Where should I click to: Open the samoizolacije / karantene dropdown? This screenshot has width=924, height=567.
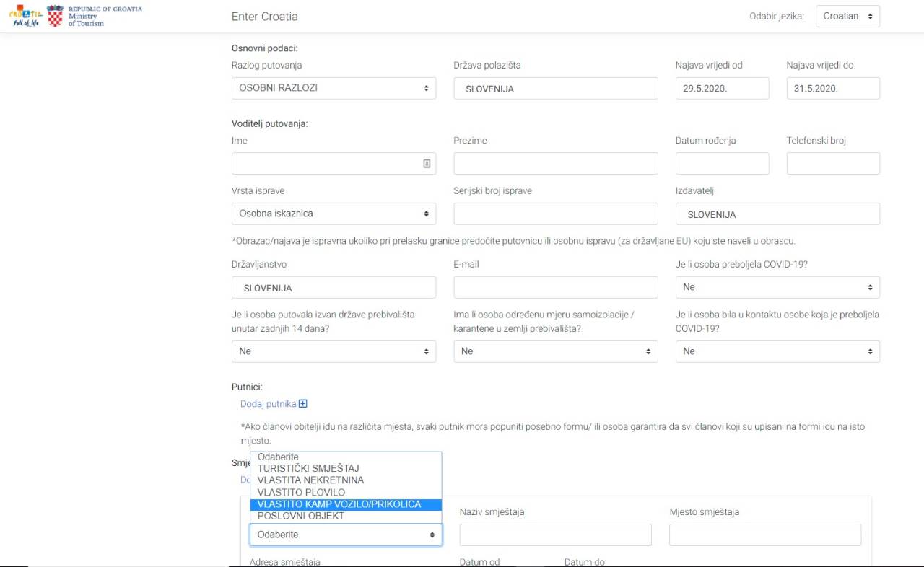coord(555,351)
